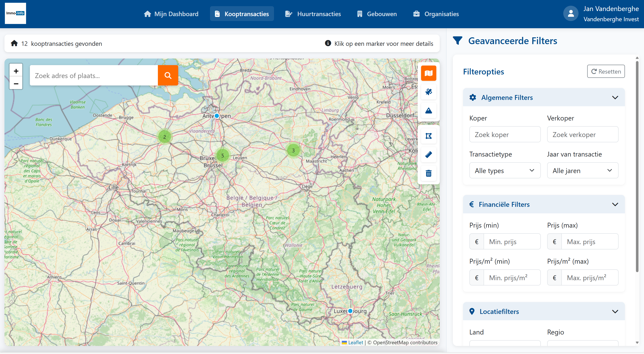This screenshot has width=644, height=354.
Task: Activate the draw polygon tool
Action: point(428,136)
